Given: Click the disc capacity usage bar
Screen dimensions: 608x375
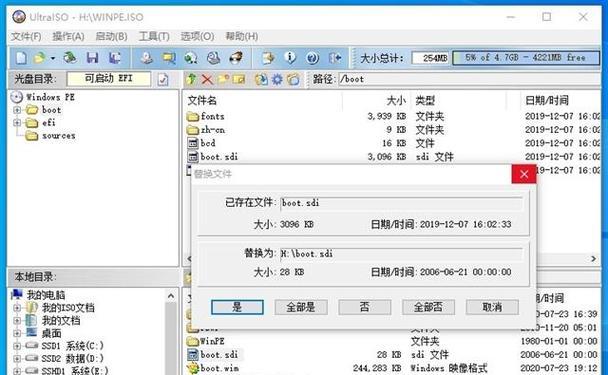Looking at the screenshot, I should pyautogui.click(x=526, y=58).
